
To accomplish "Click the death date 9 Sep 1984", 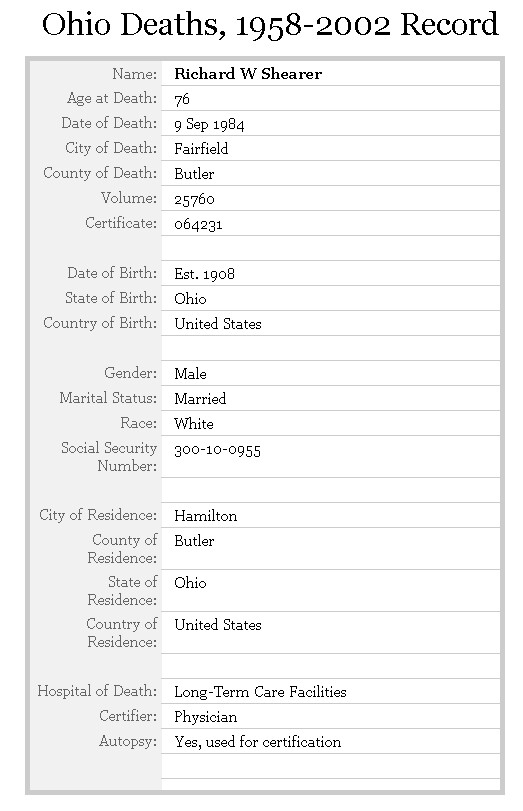I will point(209,124).
